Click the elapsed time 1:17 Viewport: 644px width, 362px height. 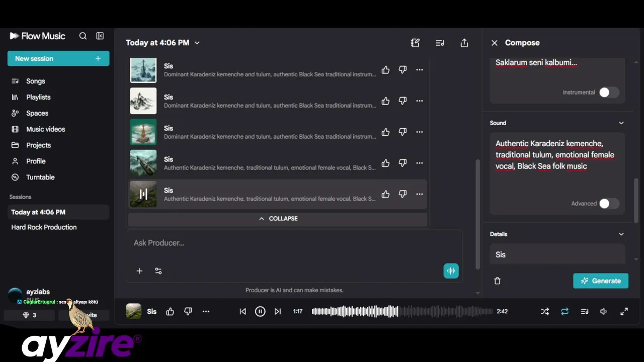298,312
